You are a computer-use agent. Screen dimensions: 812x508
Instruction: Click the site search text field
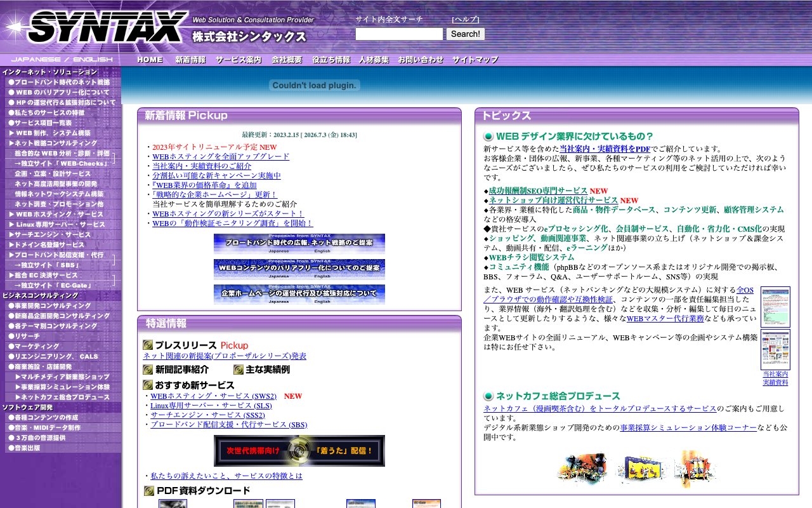[x=399, y=34]
